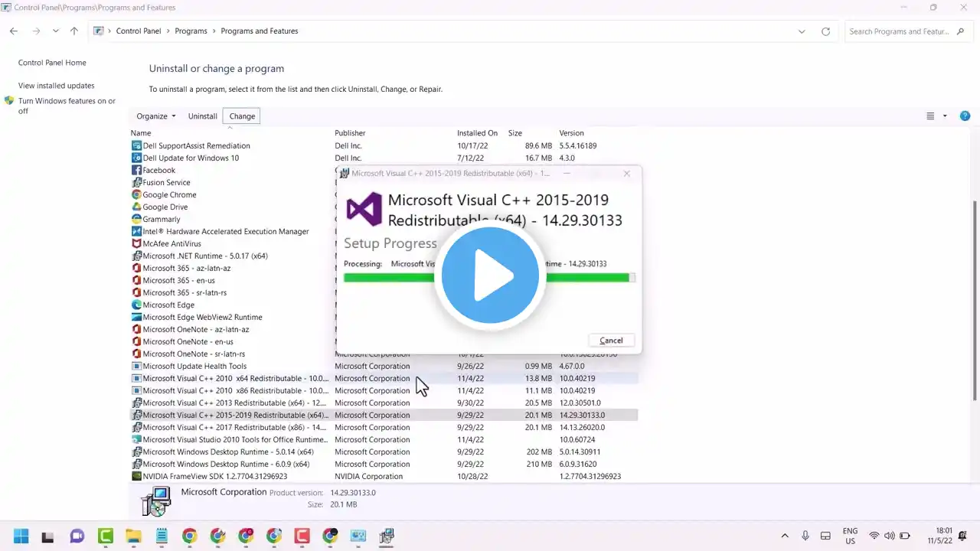Click the Control Panel breadcrumb in address bar
The image size is (980, 551).
(139, 31)
